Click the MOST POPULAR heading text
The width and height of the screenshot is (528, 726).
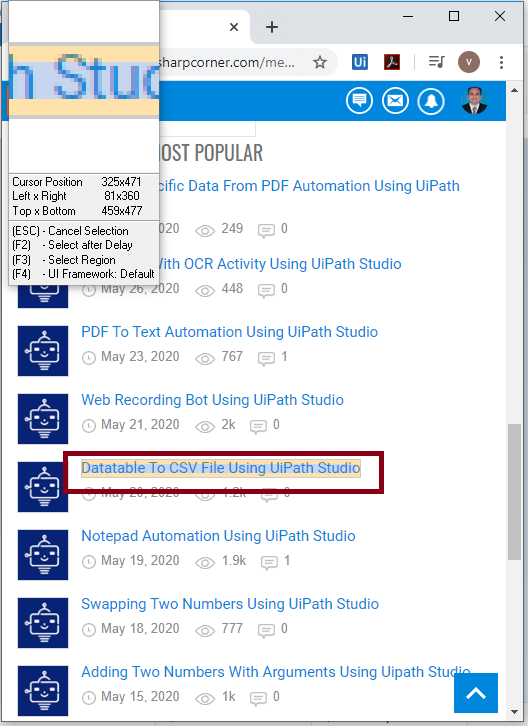[211, 153]
